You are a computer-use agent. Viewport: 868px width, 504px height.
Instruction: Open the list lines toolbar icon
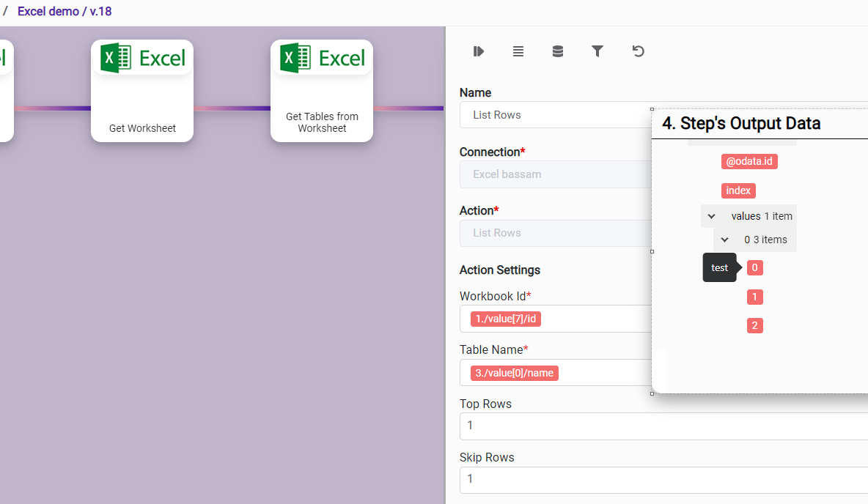(518, 51)
